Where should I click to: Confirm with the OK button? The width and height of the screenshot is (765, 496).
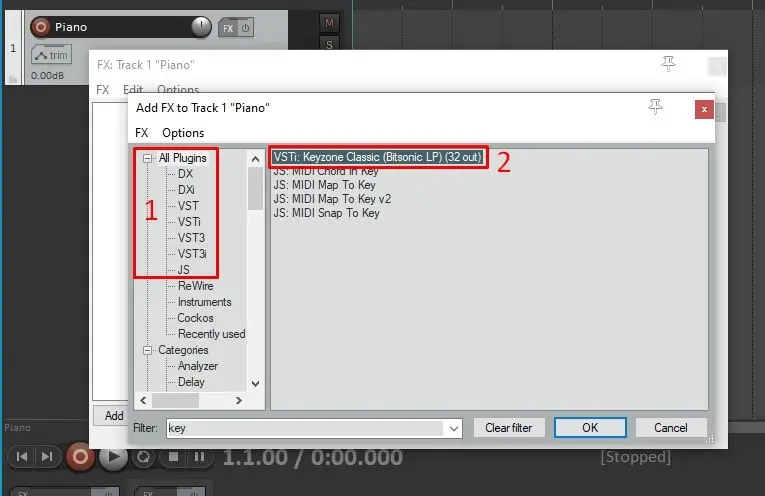[590, 428]
